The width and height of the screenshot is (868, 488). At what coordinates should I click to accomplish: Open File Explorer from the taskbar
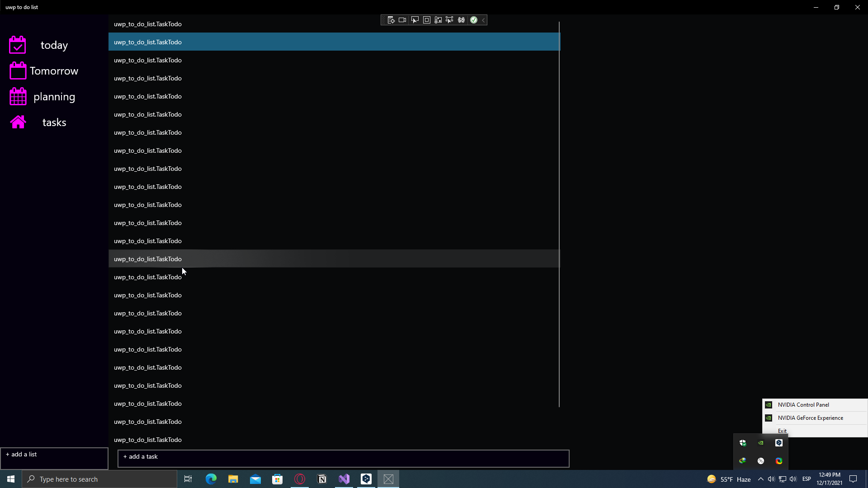233,479
